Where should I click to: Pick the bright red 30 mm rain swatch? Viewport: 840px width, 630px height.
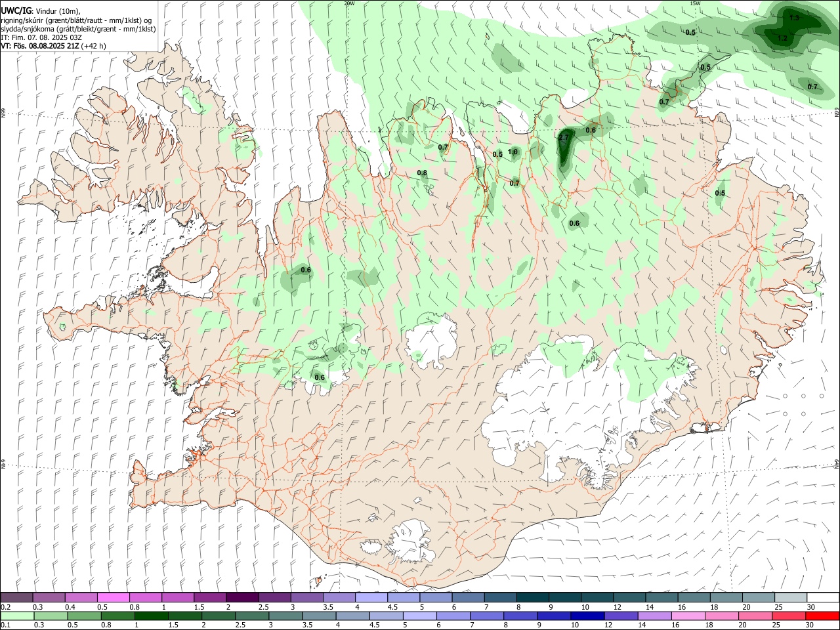click(822, 616)
